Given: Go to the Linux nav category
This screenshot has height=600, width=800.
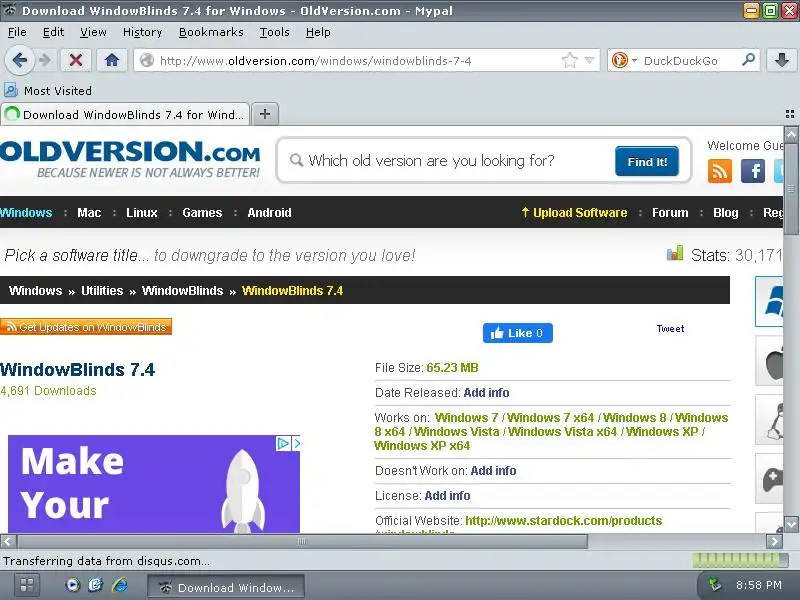Looking at the screenshot, I should [x=141, y=213].
